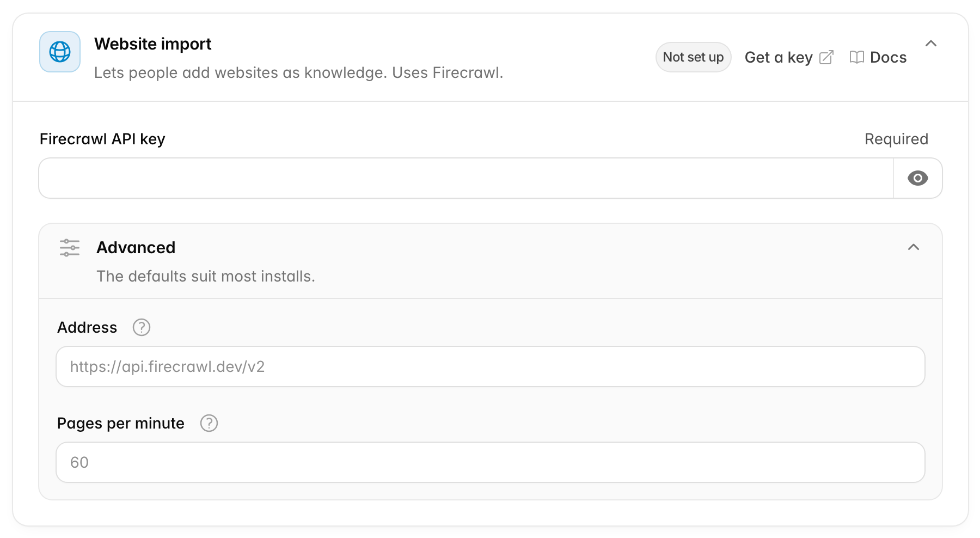Click the Website import globe icon

click(x=60, y=52)
